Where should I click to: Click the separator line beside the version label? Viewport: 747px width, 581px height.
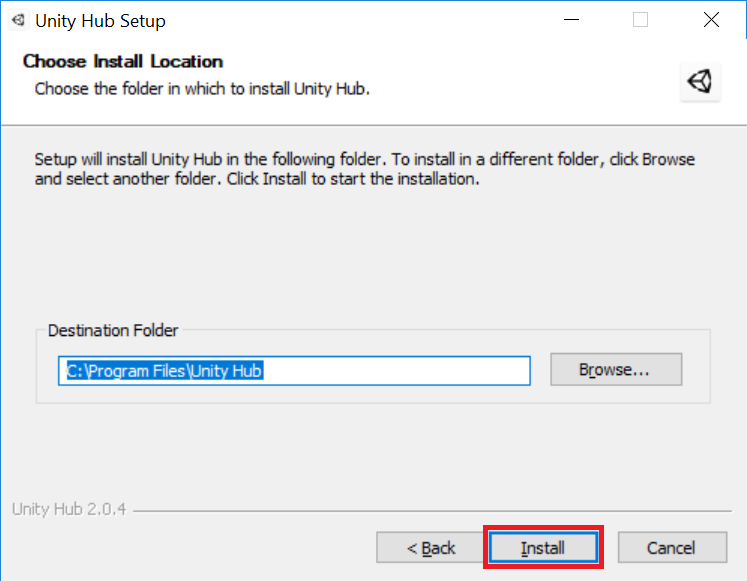click(x=432, y=511)
